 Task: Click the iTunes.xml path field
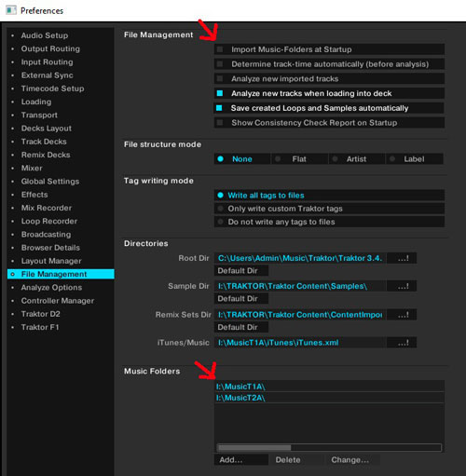click(x=300, y=343)
